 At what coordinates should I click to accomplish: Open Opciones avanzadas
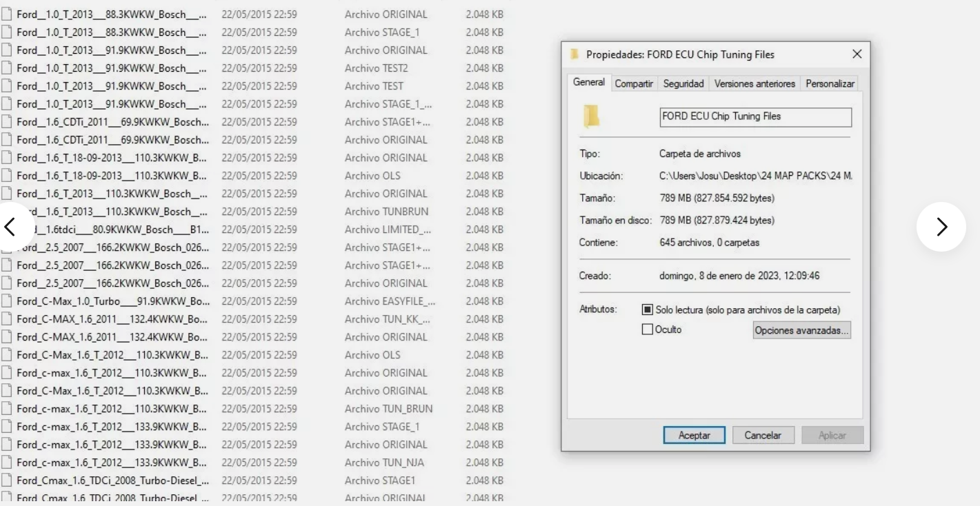pos(801,330)
